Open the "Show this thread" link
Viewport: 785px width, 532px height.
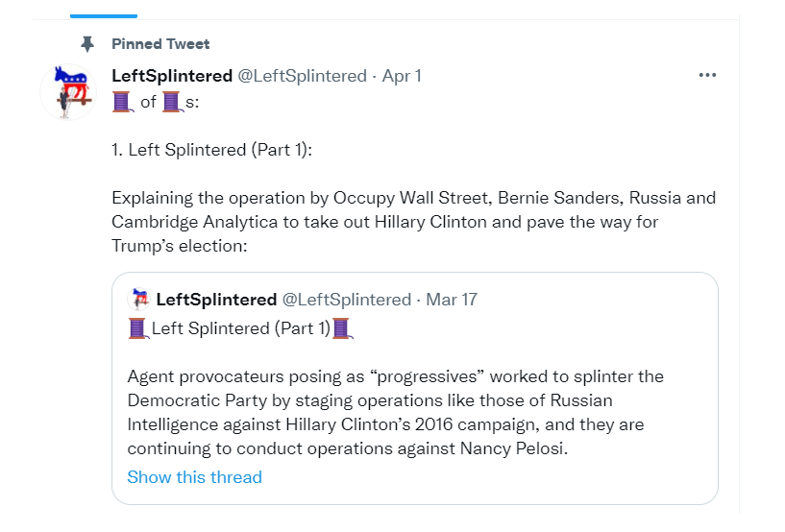[x=194, y=477]
